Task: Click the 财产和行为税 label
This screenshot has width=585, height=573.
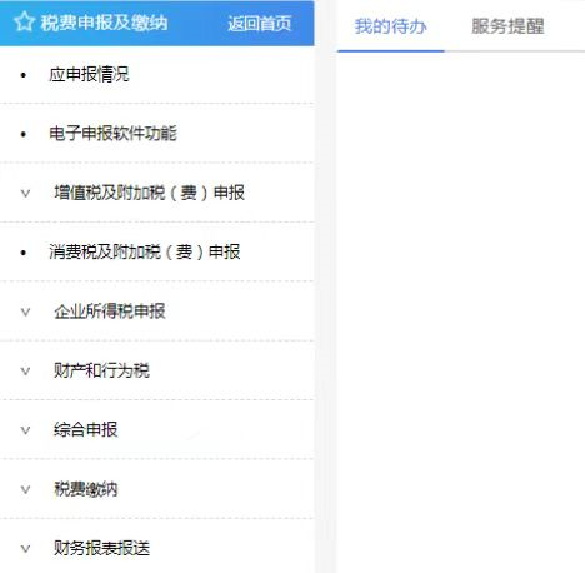Action: [102, 370]
